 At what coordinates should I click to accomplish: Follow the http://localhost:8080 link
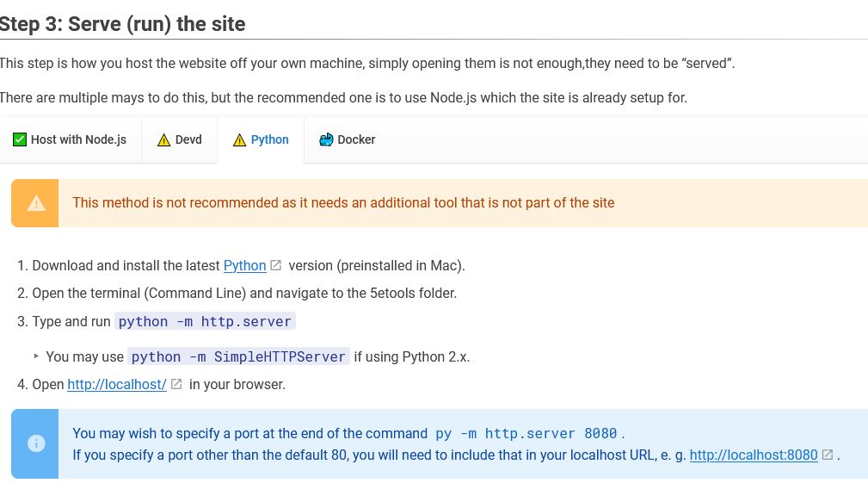(x=754, y=455)
